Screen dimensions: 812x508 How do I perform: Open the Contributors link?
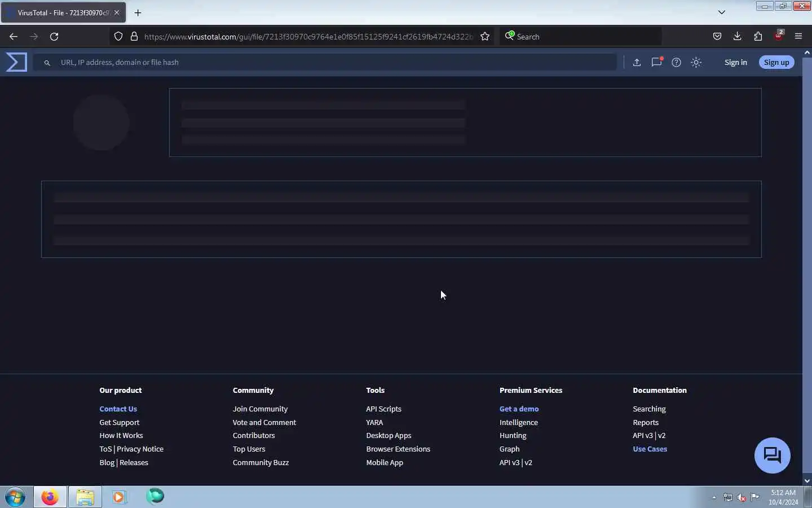(x=254, y=436)
